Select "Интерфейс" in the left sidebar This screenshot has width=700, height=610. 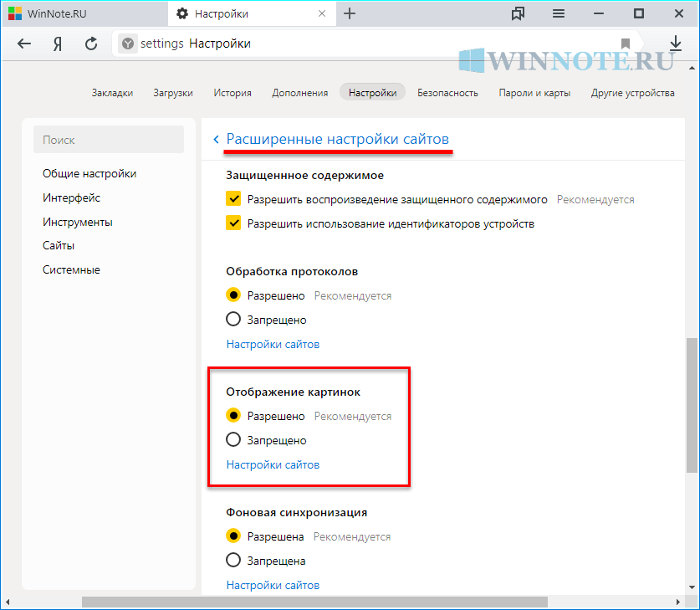pos(71,197)
